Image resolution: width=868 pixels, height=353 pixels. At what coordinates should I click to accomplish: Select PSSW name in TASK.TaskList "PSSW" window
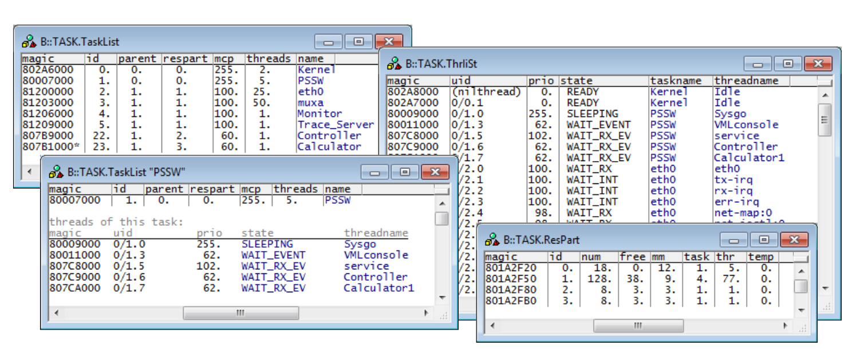point(337,201)
